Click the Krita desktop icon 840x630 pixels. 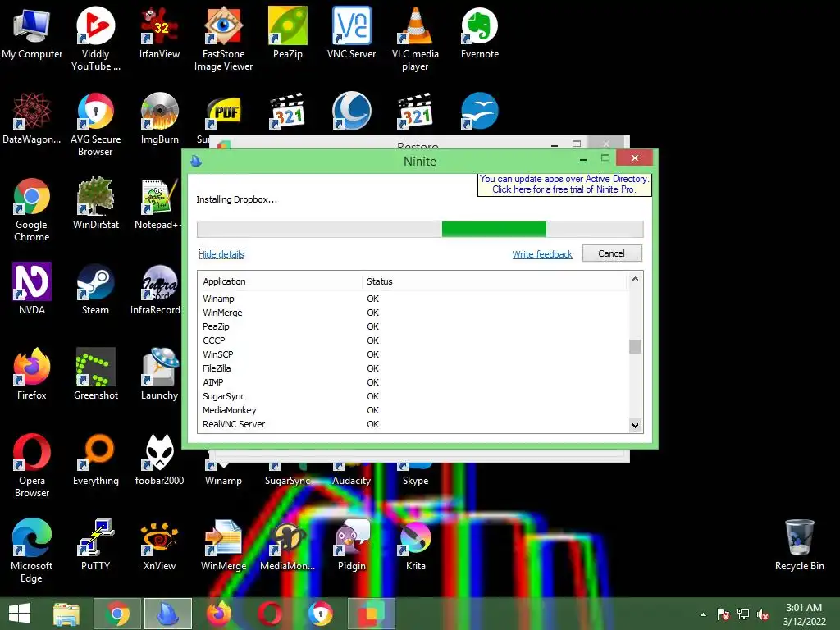point(415,545)
